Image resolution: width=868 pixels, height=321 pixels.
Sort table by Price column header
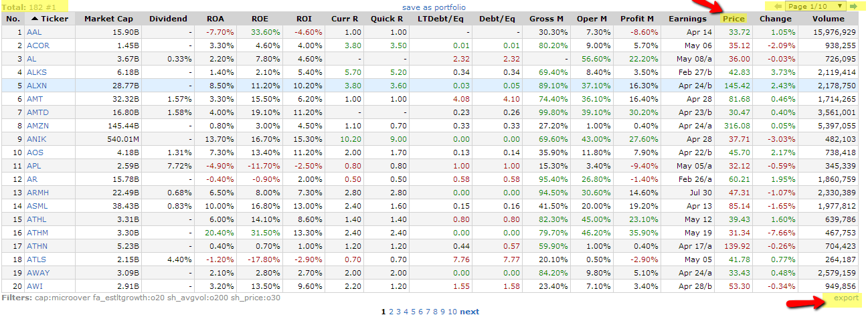click(x=733, y=19)
